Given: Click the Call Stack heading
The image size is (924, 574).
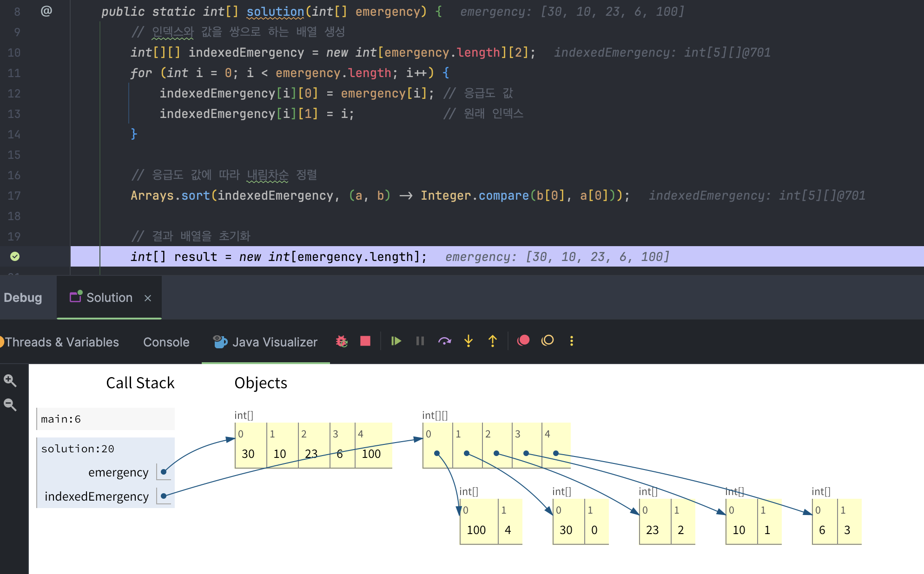Looking at the screenshot, I should pos(140,383).
